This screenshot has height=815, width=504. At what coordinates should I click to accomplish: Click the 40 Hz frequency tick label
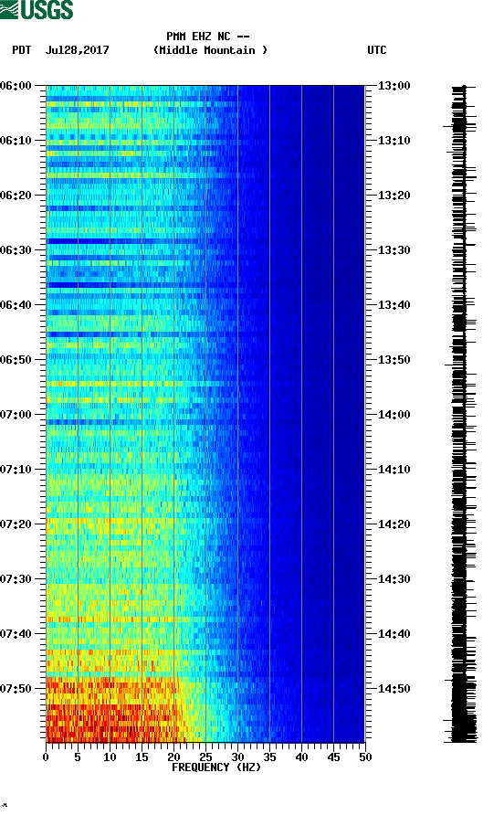[x=301, y=757]
